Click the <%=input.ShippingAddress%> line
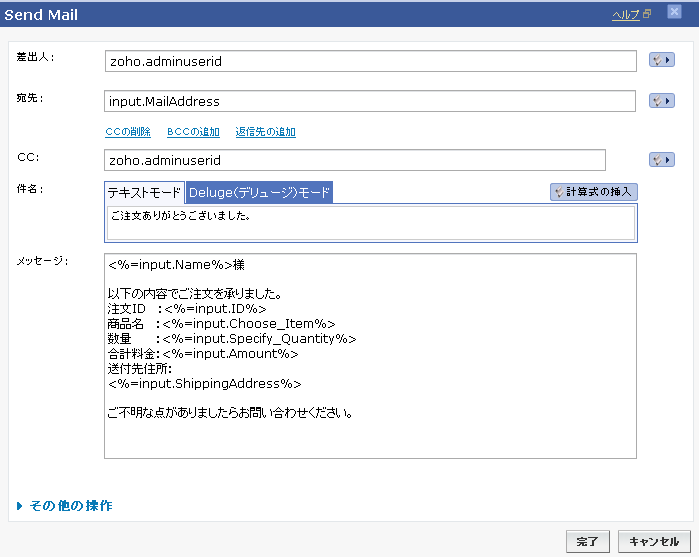699x557 pixels. pos(205,384)
